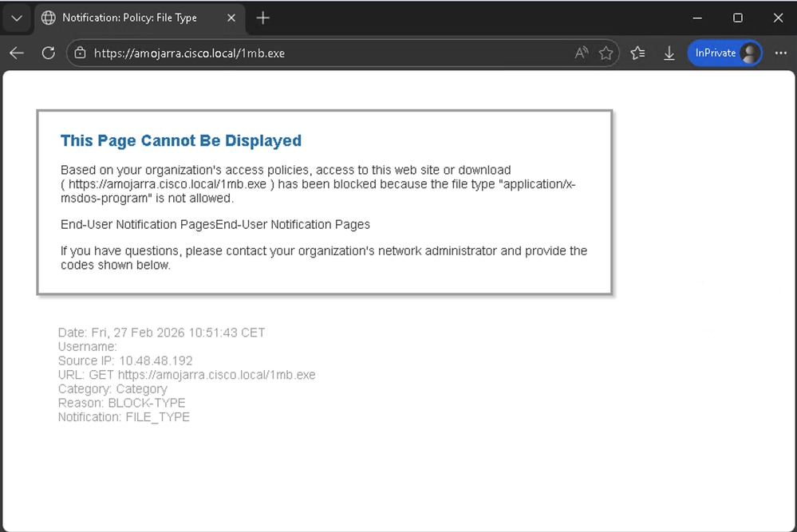Open the tab search chevron dropdown

pos(16,17)
